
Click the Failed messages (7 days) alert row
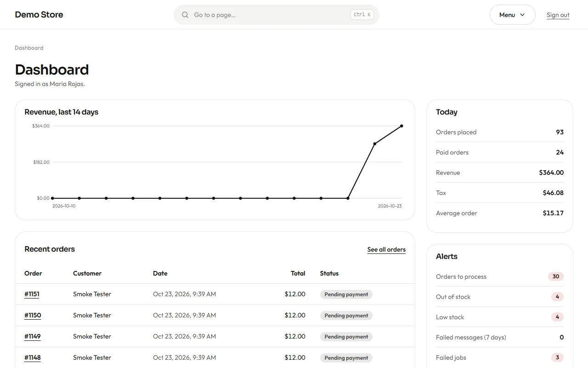pos(500,337)
